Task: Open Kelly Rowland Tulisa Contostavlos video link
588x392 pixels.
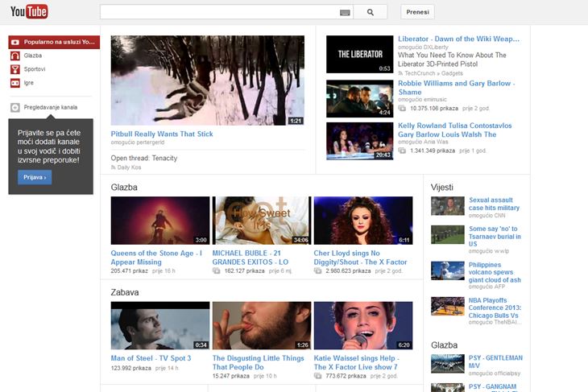Action: click(454, 130)
